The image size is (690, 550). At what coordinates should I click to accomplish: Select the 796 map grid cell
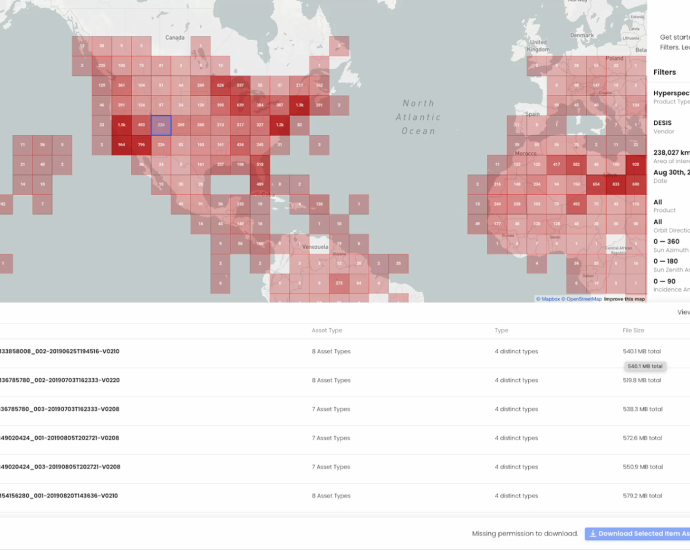(141, 145)
